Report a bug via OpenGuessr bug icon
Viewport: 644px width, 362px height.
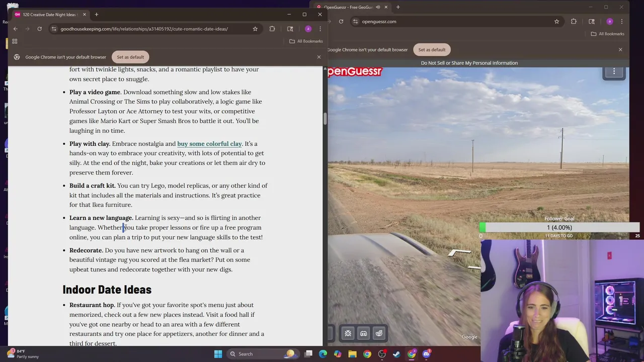pyautogui.click(x=348, y=333)
